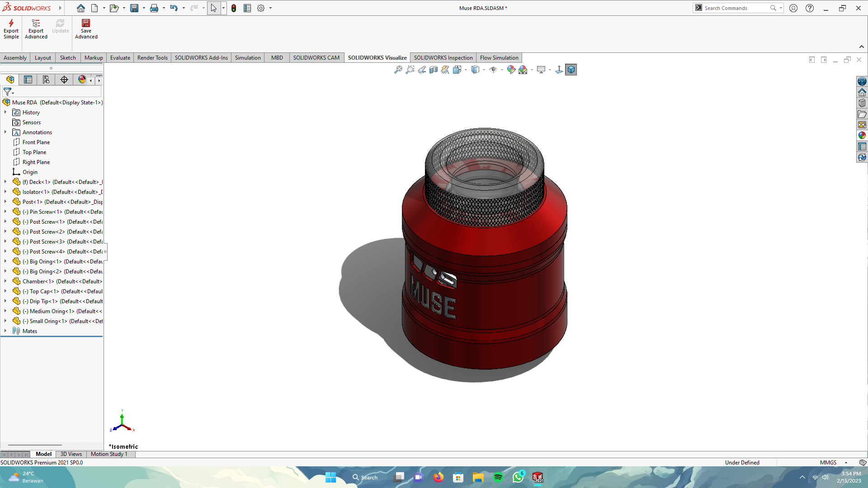The image size is (868, 488).
Task: Click the Export Advanced icon
Action: [36, 23]
